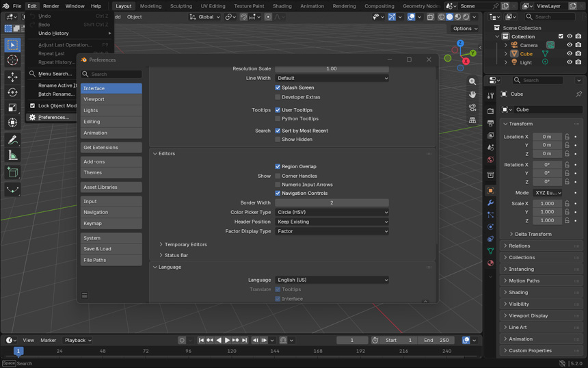The image size is (588, 368).
Task: Switch to the Sculpting workspace tab
Action: (181, 6)
